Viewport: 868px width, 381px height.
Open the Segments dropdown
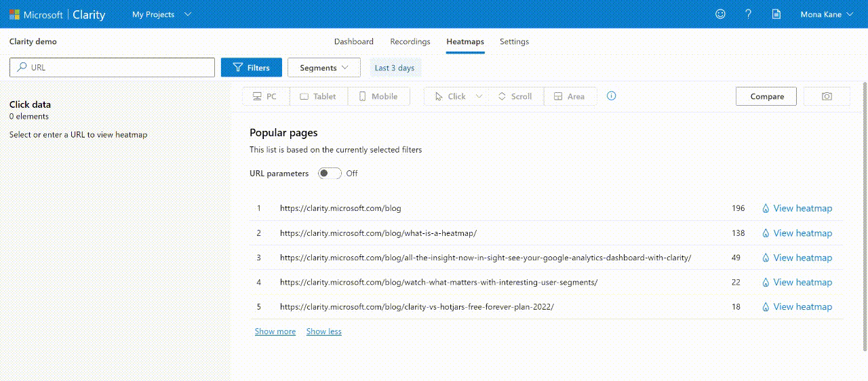coord(324,68)
